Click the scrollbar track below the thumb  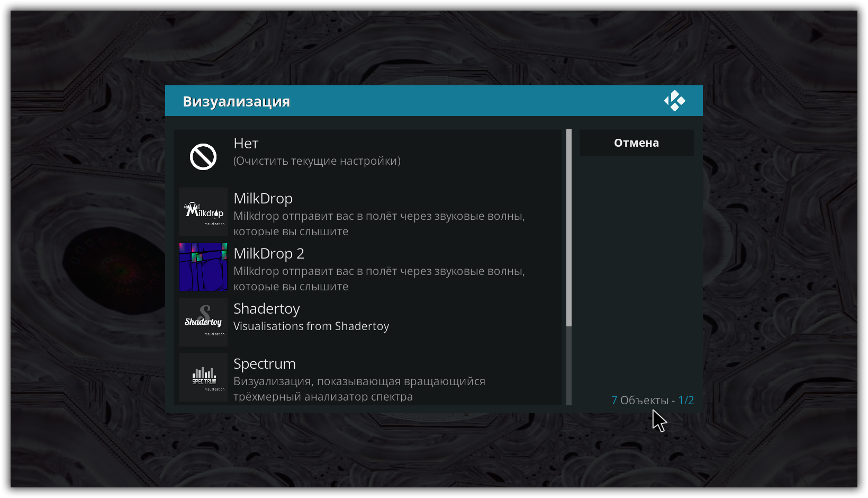click(569, 366)
